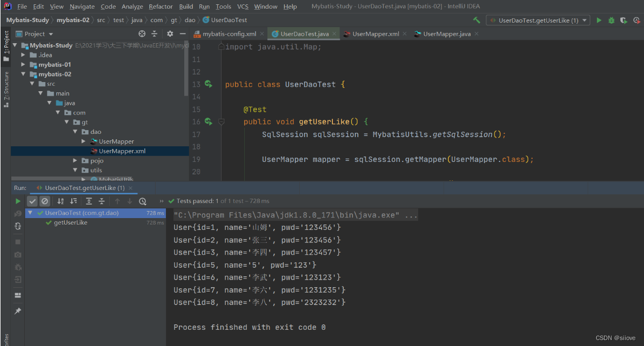Screen dimensions: 644x346
Task: Click the Exit icon in Run sidebar
Action: point(18,280)
